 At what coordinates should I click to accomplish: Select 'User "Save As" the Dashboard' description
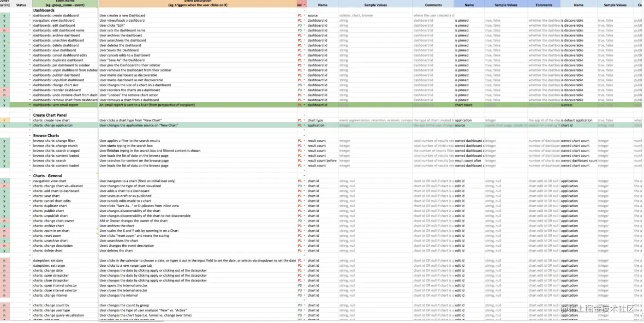pos(198,60)
